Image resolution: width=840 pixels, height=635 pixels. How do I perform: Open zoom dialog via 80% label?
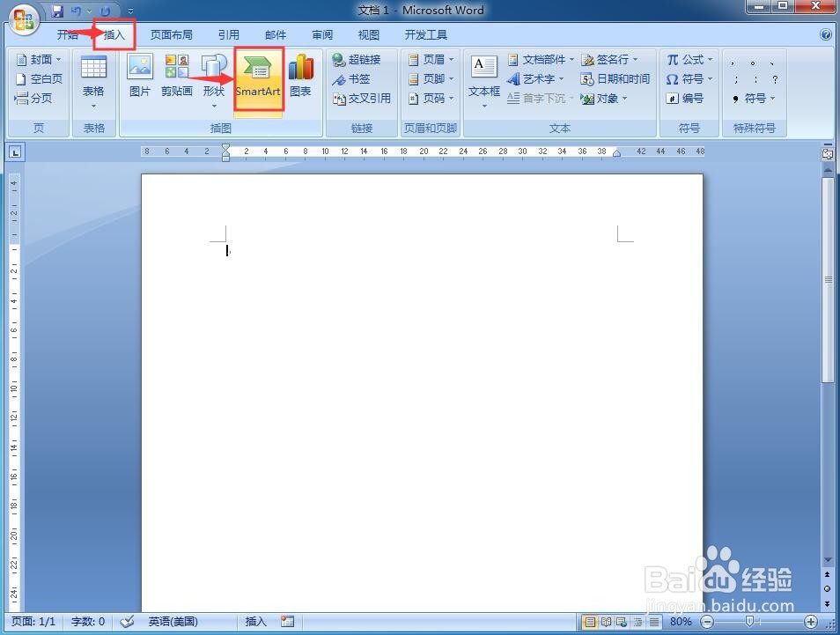(681, 622)
